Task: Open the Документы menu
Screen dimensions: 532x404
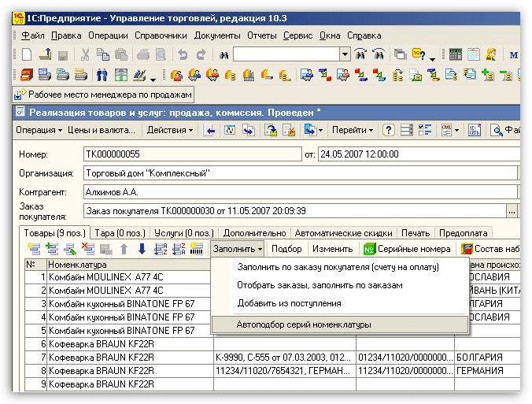Action: click(x=217, y=35)
